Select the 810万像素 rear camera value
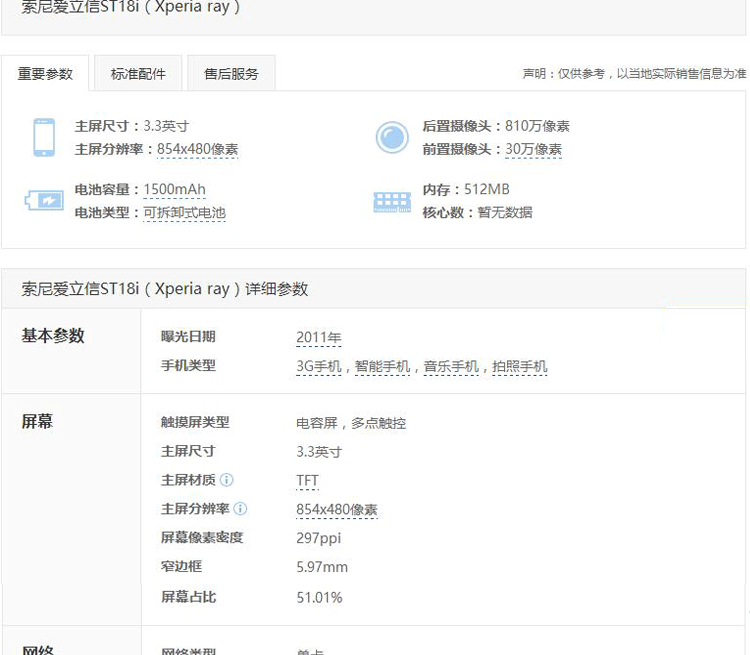 coord(537,126)
